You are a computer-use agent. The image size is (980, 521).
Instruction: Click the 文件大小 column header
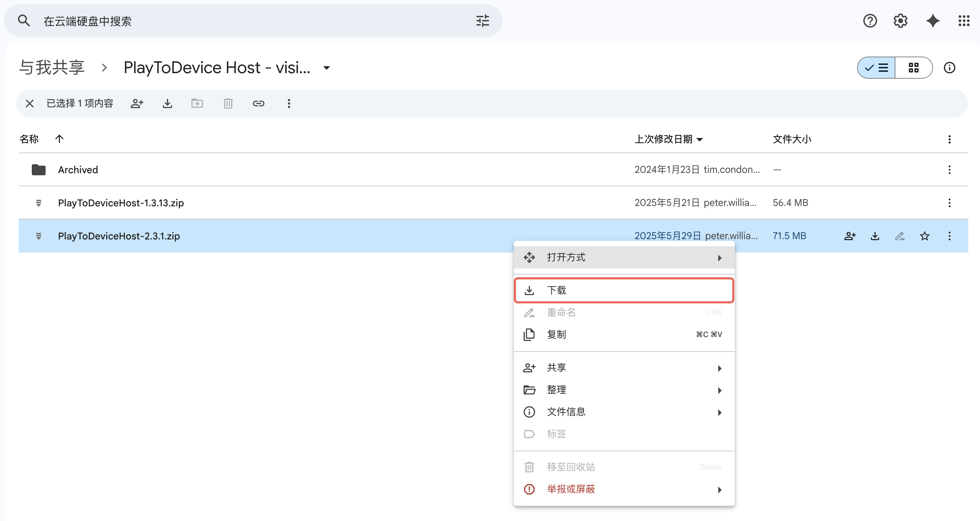pyautogui.click(x=792, y=139)
